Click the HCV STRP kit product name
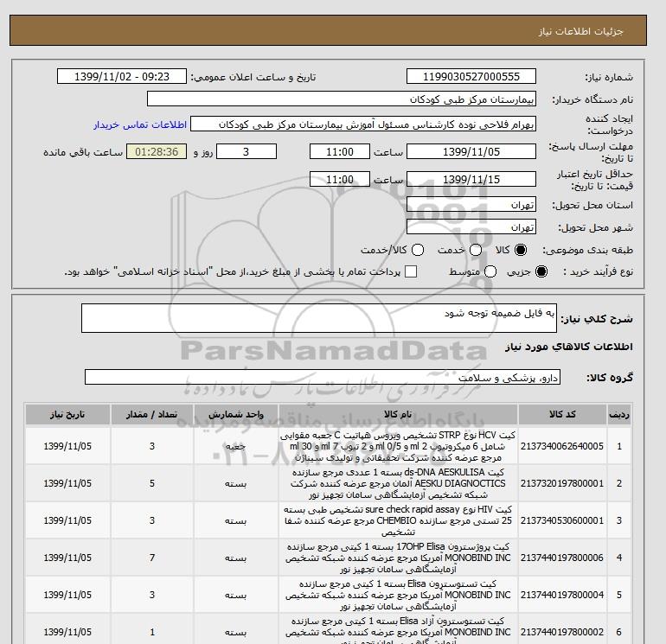Viewport: 666px width, 644px height. pos(398,446)
